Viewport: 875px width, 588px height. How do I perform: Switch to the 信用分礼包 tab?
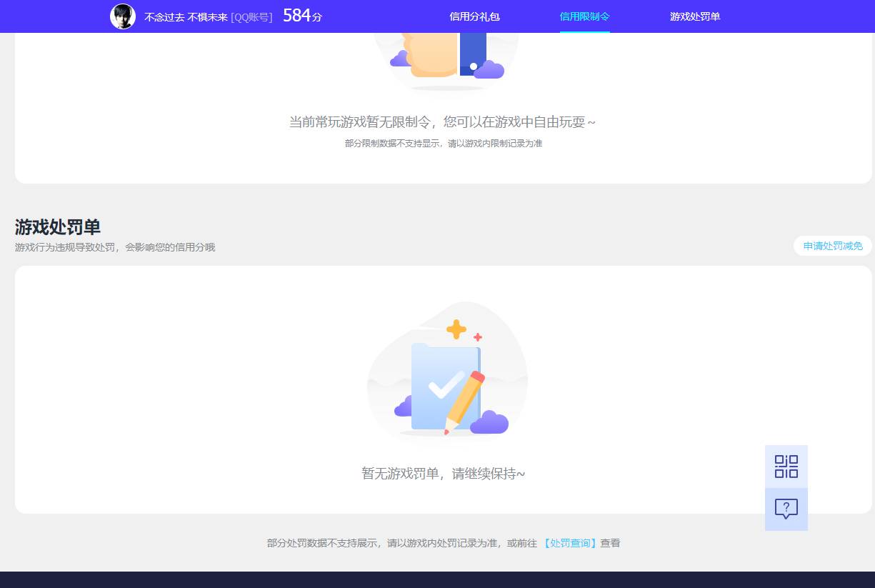coord(474,16)
